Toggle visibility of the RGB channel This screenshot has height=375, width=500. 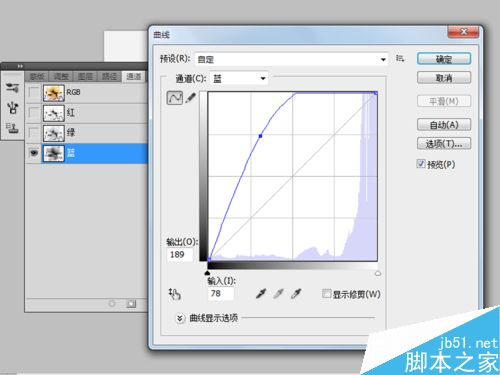tap(34, 92)
